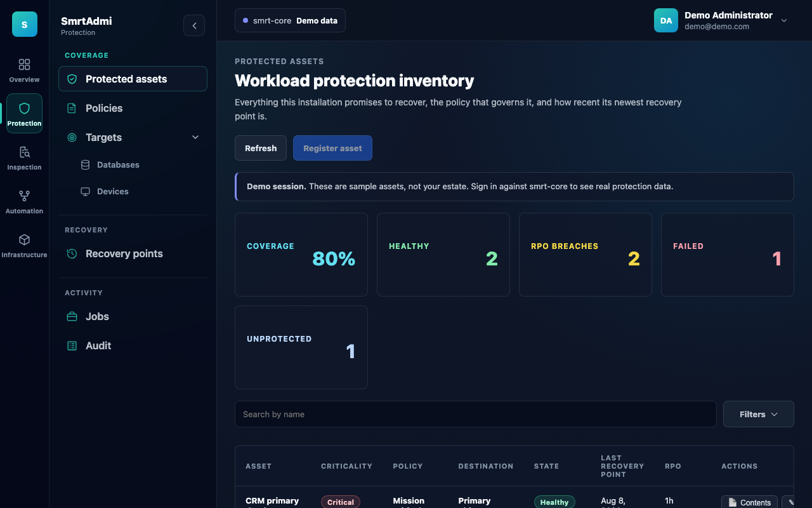812x508 pixels.
Task: Click the list icon beside Audit
Action: click(72, 345)
